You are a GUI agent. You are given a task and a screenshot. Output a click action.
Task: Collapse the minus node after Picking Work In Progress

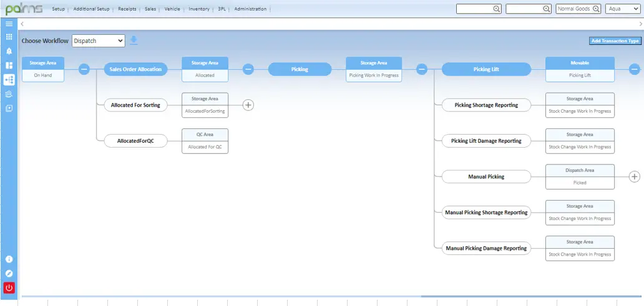click(x=422, y=69)
